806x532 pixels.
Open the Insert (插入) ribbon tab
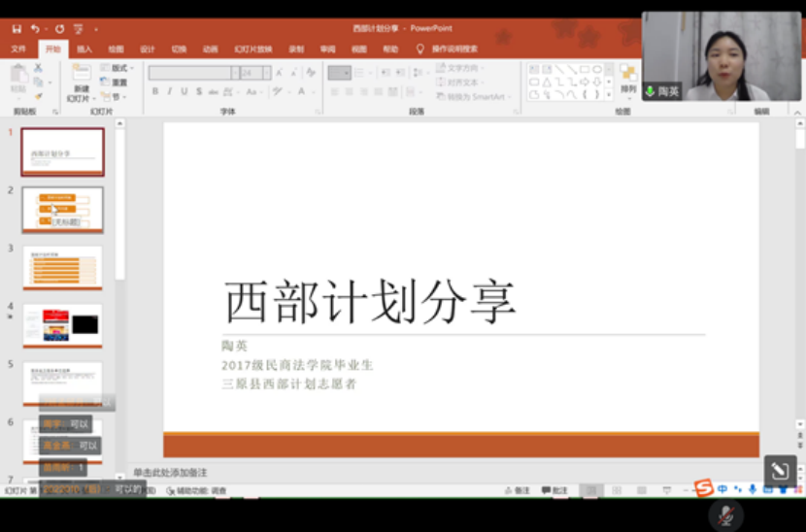click(84, 49)
